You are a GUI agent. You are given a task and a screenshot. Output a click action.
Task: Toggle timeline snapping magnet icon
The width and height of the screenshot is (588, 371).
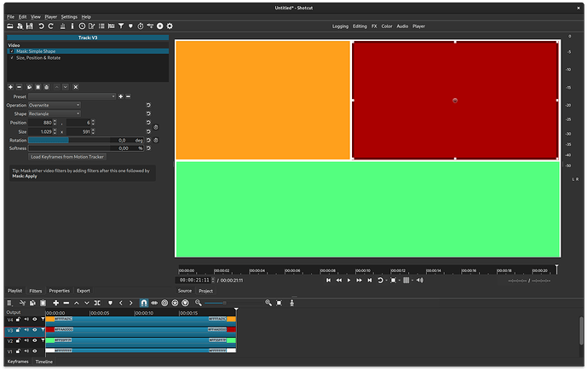pyautogui.click(x=143, y=303)
